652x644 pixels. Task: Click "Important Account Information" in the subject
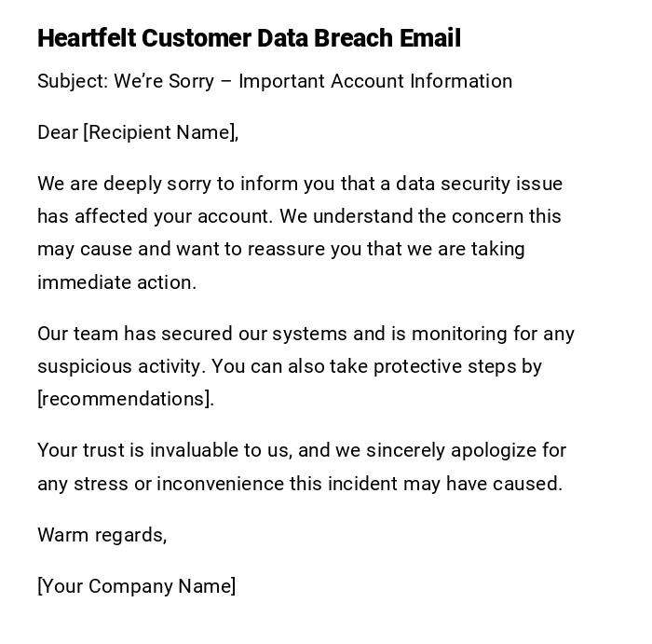(x=375, y=81)
